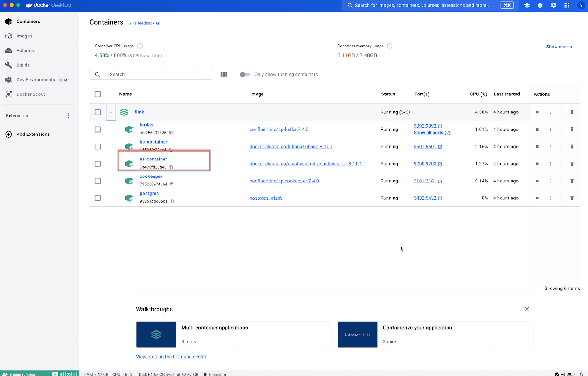Open View more in the Learning center

tap(171, 357)
